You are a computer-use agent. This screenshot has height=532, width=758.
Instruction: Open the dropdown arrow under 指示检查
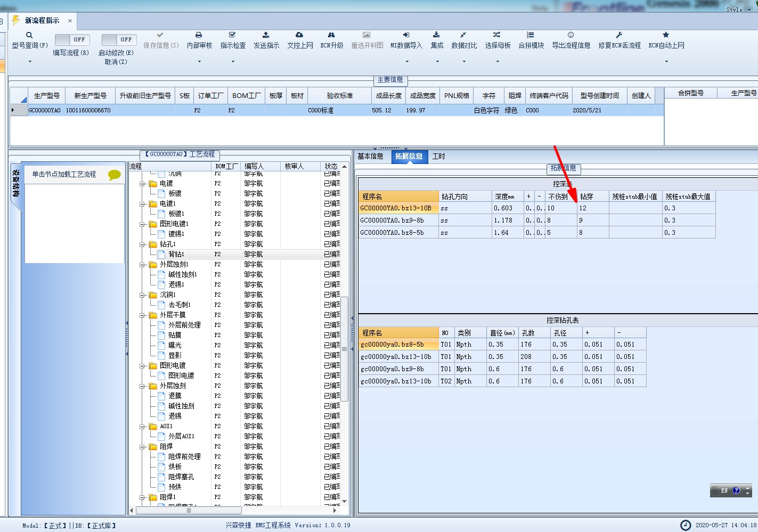(233, 62)
